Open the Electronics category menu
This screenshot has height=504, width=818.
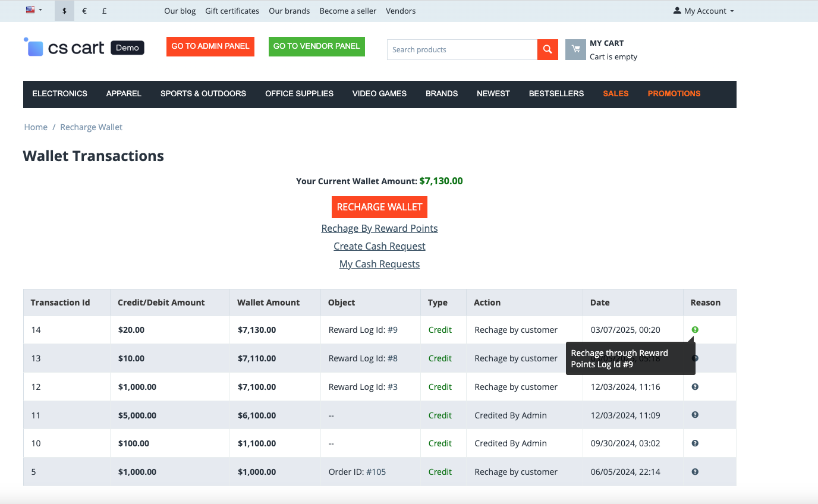(x=59, y=94)
